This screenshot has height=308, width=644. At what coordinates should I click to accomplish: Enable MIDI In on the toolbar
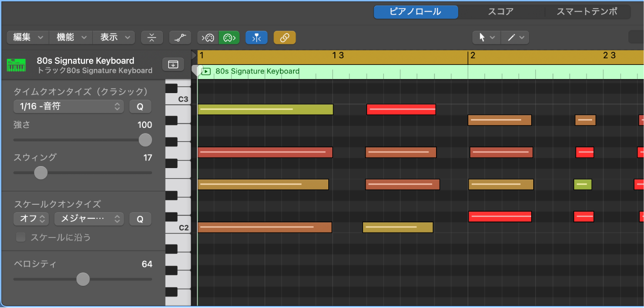[207, 37]
